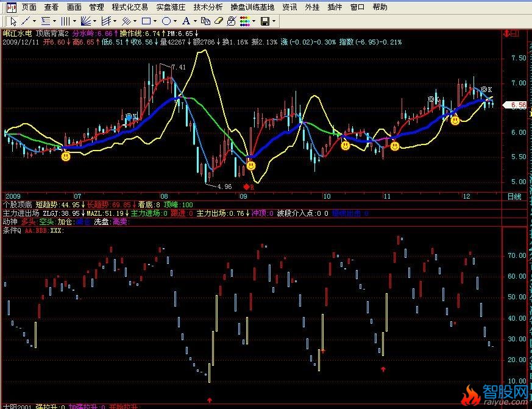
Task: Expand dropdown next to the rectangle tool
Action: (x=155, y=21)
